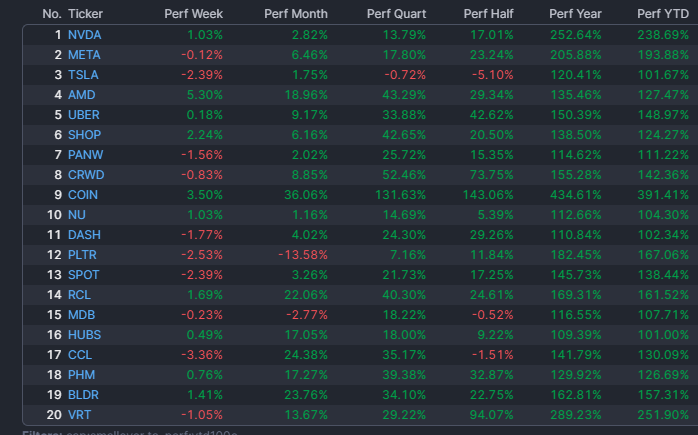
Task: Select COIN's Perf Quart value 131.63%
Action: [x=401, y=195]
